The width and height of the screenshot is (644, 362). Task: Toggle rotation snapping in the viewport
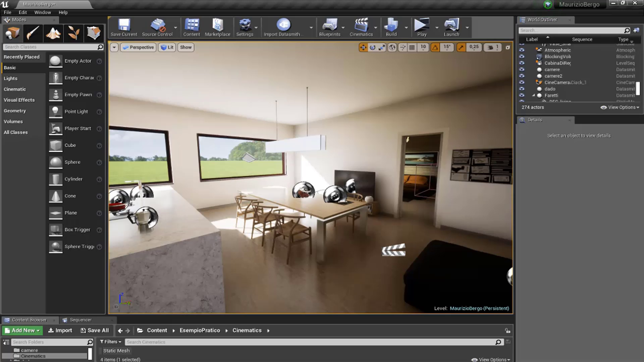click(x=435, y=48)
